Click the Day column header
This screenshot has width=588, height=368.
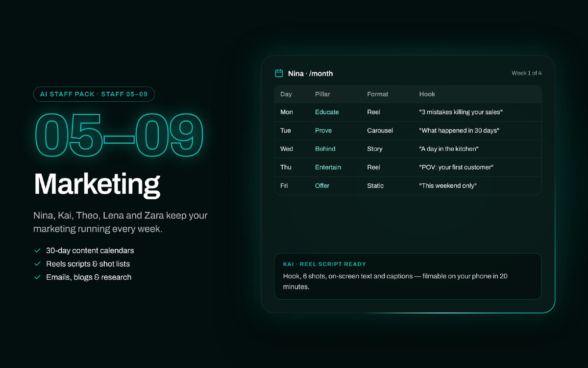(x=286, y=94)
